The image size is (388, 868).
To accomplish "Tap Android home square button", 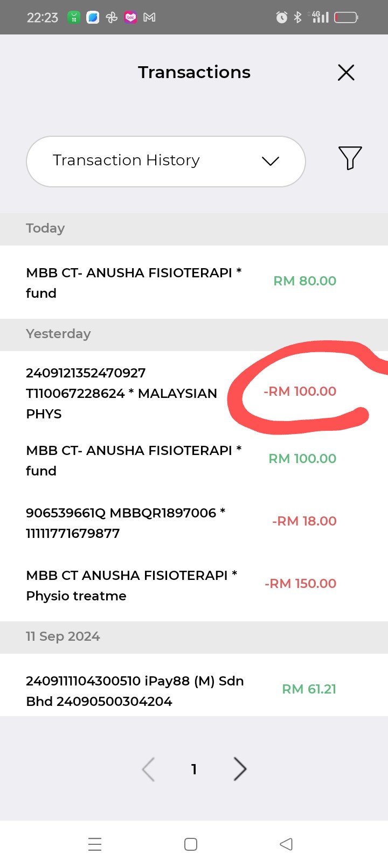I will coord(191,844).
